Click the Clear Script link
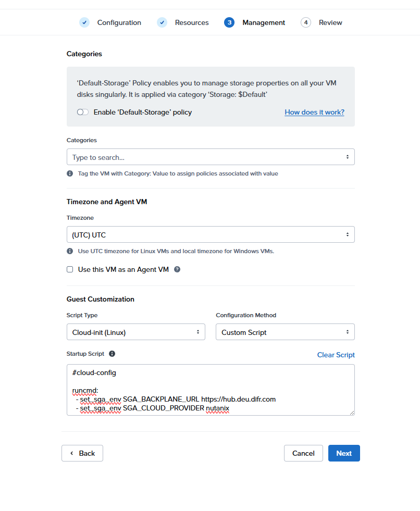Screen dimensions: 420x511 pos(336,355)
